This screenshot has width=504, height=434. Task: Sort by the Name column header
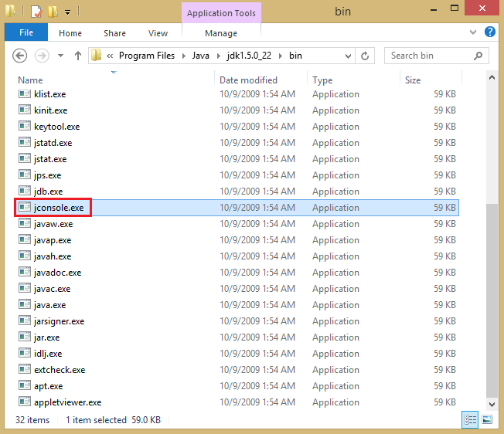(30, 80)
